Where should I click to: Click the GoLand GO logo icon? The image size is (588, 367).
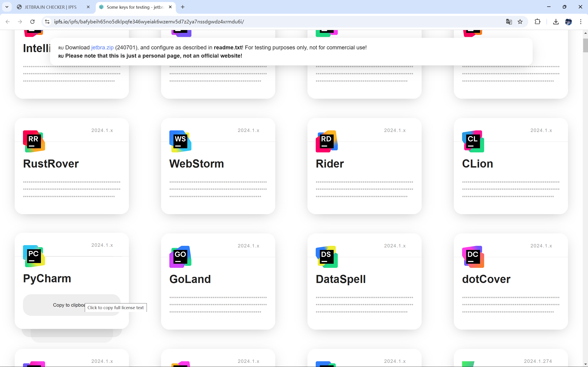180,257
